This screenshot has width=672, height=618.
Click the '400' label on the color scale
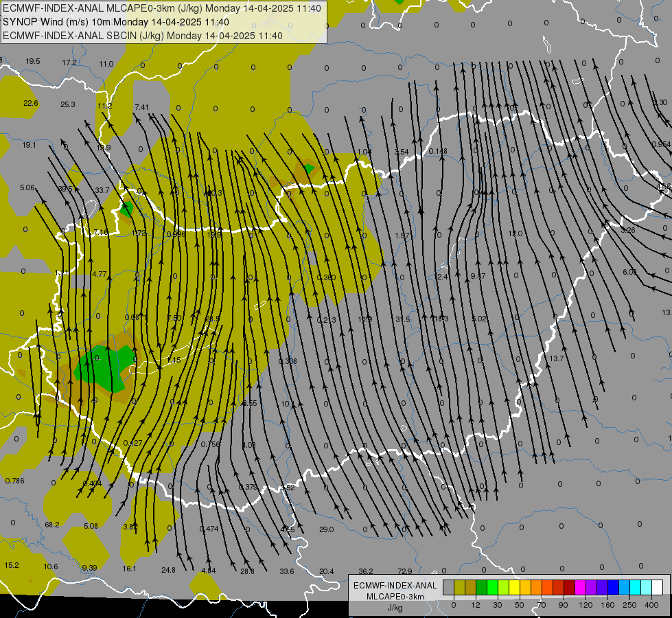(x=651, y=605)
